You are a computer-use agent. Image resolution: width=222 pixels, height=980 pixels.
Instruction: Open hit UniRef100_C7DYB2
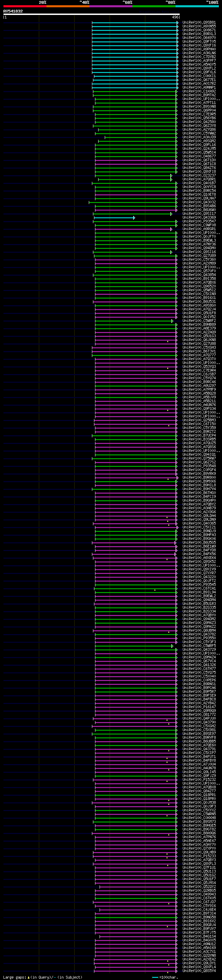coord(199,57)
